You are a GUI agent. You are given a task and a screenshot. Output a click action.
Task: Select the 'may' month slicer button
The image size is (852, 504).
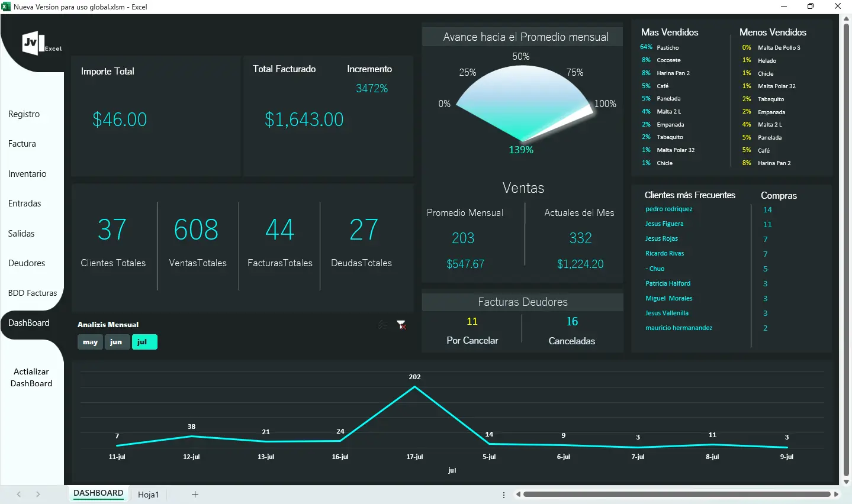(89, 342)
